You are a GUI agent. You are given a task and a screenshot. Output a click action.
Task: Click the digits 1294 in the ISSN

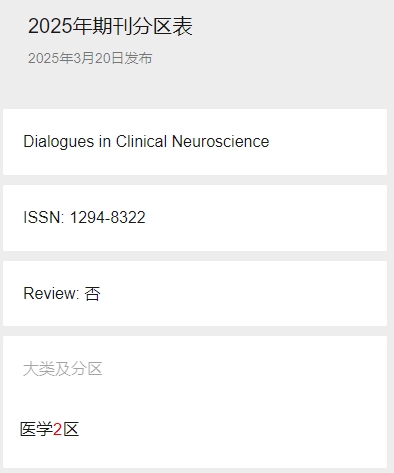click(87, 217)
